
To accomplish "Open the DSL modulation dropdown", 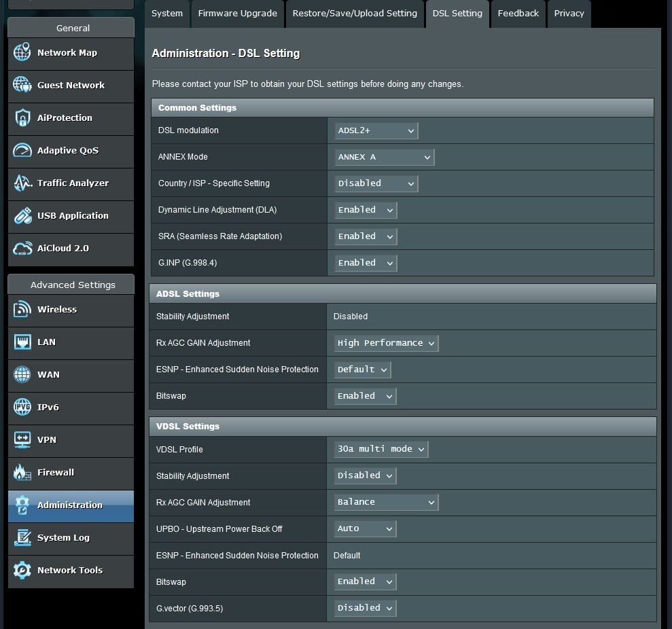I will pyautogui.click(x=376, y=130).
